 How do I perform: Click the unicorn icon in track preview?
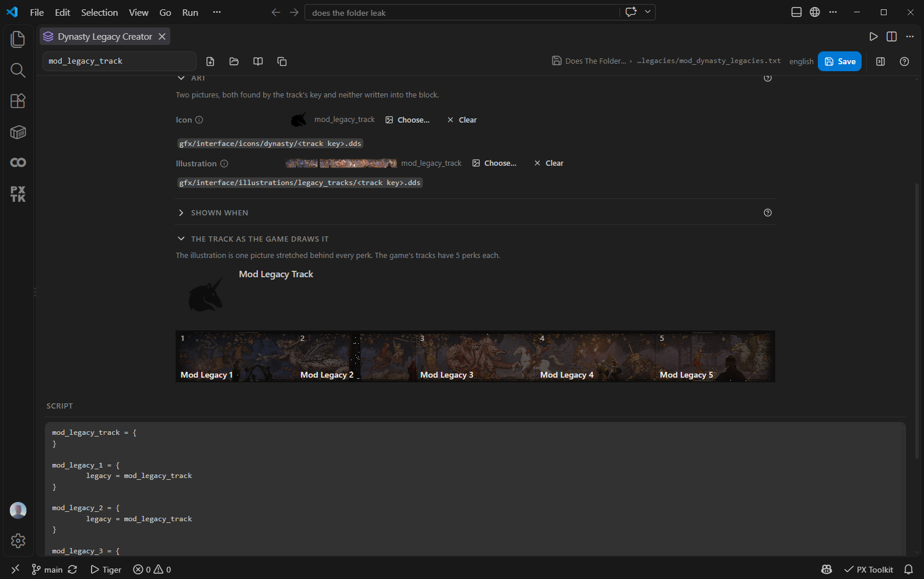pos(205,295)
